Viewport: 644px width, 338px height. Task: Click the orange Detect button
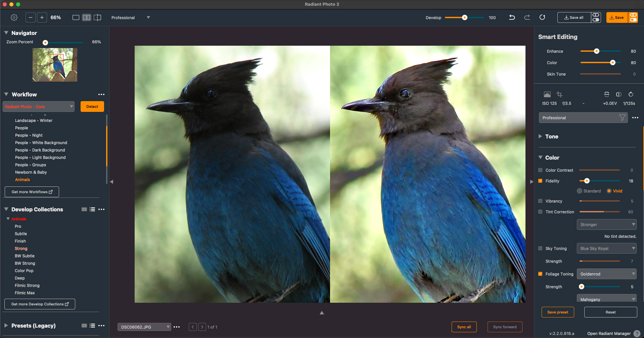coord(92,107)
